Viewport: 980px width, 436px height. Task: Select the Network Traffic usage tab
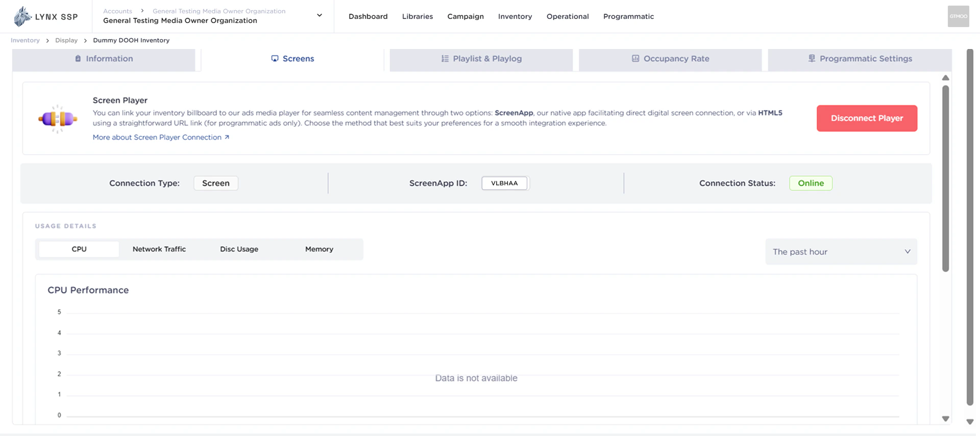coord(159,249)
